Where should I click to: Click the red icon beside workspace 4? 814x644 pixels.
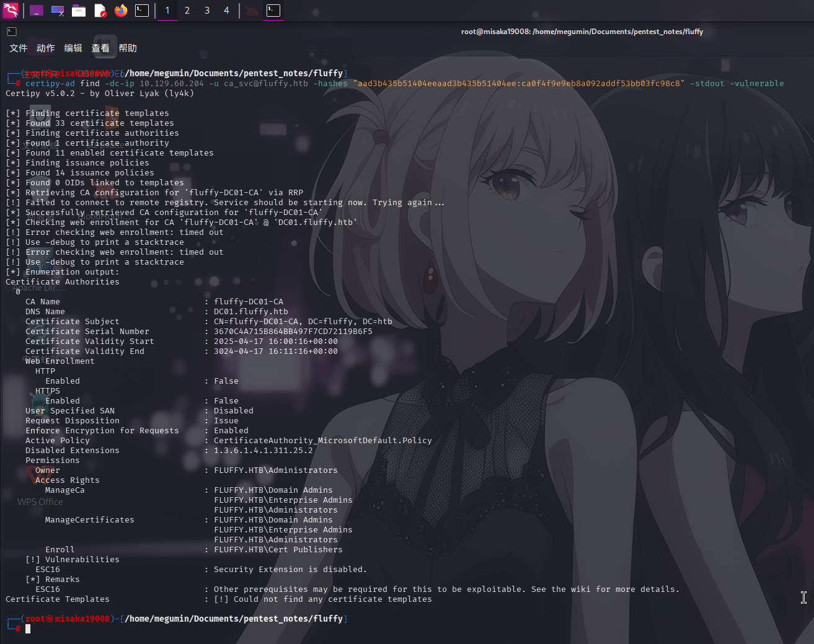252,11
